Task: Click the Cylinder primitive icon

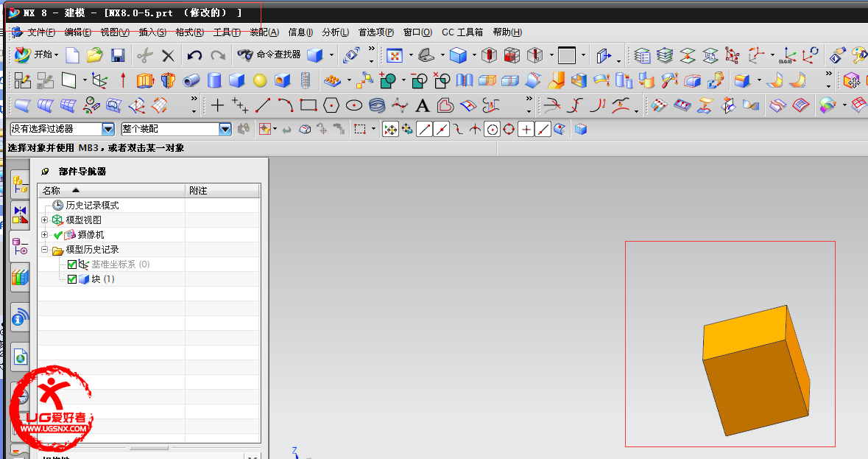Action: click(214, 81)
